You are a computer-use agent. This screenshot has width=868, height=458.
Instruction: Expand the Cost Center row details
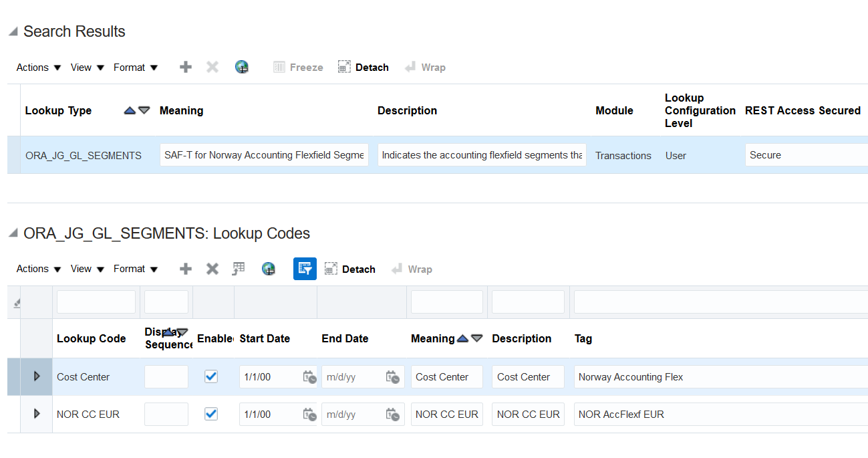[x=37, y=376]
